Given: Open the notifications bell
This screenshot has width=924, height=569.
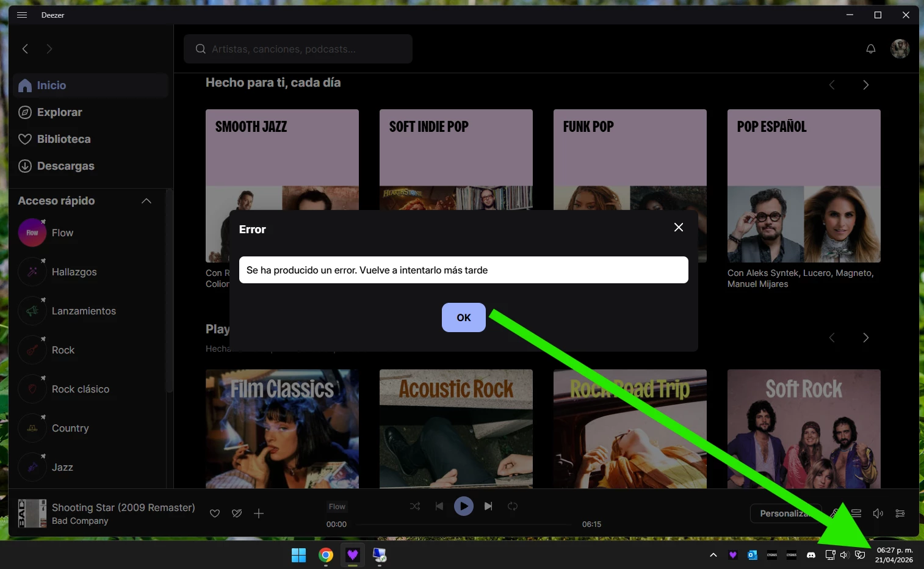Looking at the screenshot, I should (x=871, y=49).
